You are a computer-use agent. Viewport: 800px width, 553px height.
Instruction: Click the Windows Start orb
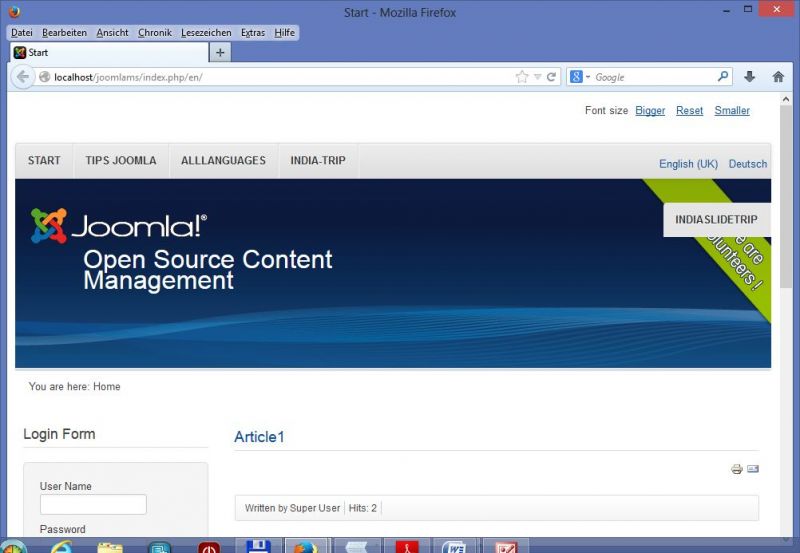(13, 547)
